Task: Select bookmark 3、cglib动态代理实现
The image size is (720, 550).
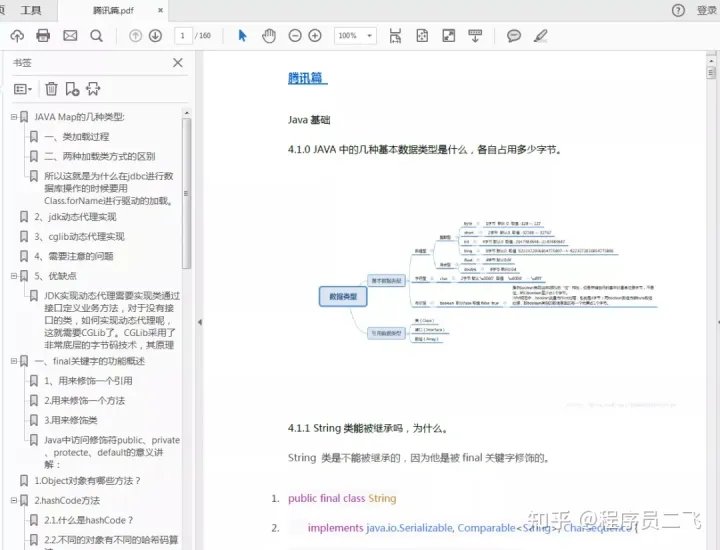Action: coord(79,237)
